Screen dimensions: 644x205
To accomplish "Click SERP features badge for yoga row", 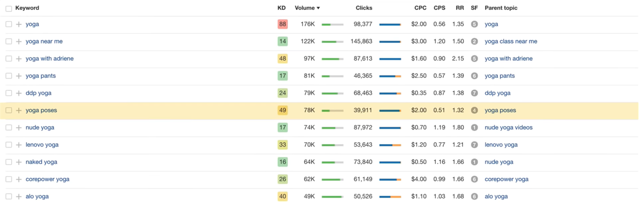I will [x=474, y=24].
